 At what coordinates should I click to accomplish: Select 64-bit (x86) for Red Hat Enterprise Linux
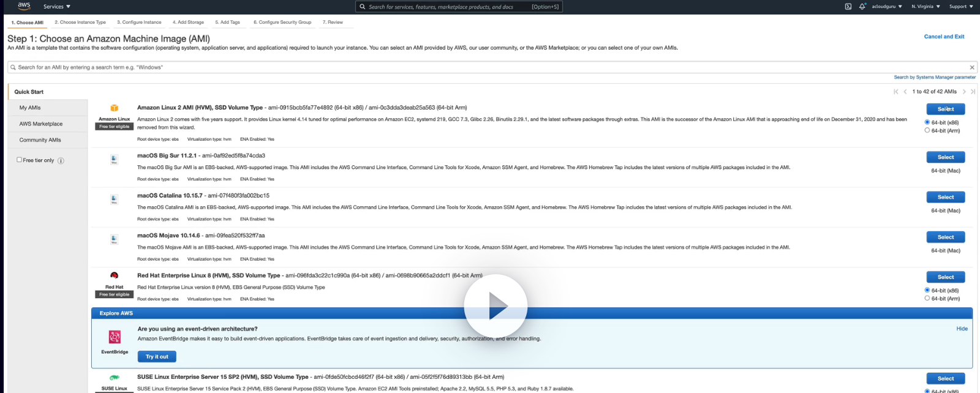pos(927,290)
